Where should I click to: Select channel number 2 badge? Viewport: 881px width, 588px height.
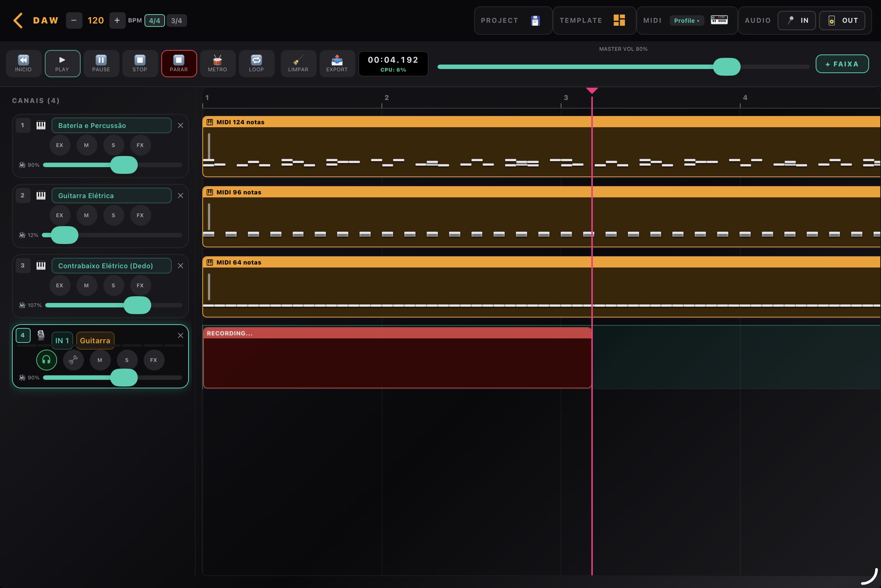pos(23,196)
